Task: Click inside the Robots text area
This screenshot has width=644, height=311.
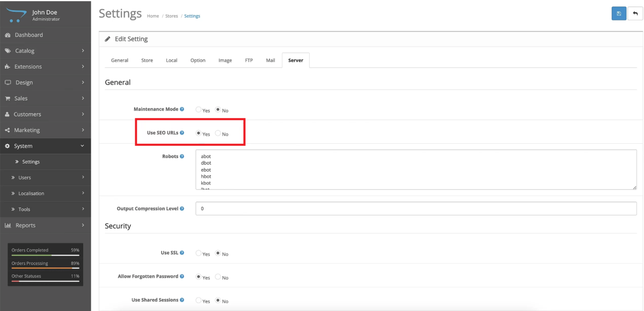Action: click(x=416, y=169)
